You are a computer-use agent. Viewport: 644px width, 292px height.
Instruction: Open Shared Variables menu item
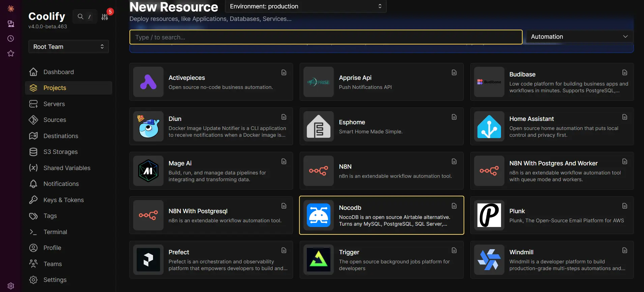tap(67, 168)
